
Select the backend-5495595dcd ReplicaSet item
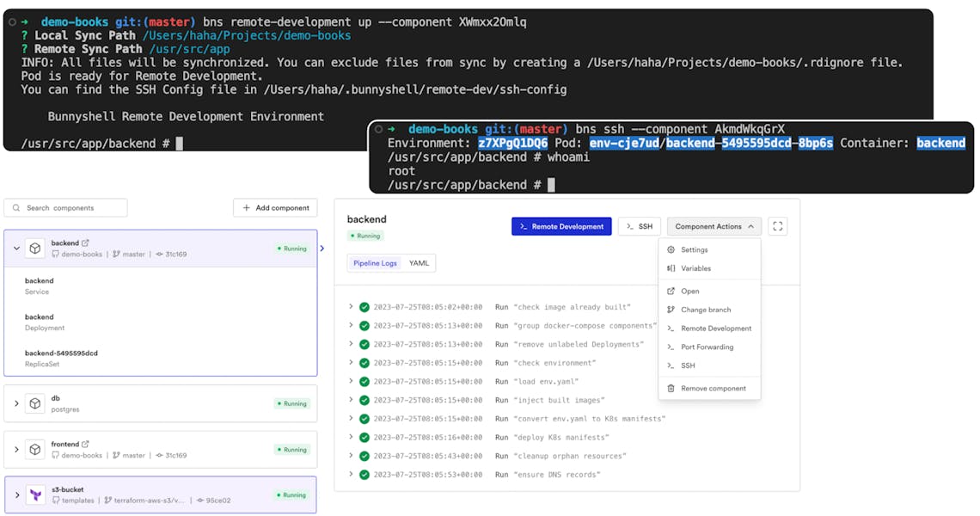click(x=61, y=358)
